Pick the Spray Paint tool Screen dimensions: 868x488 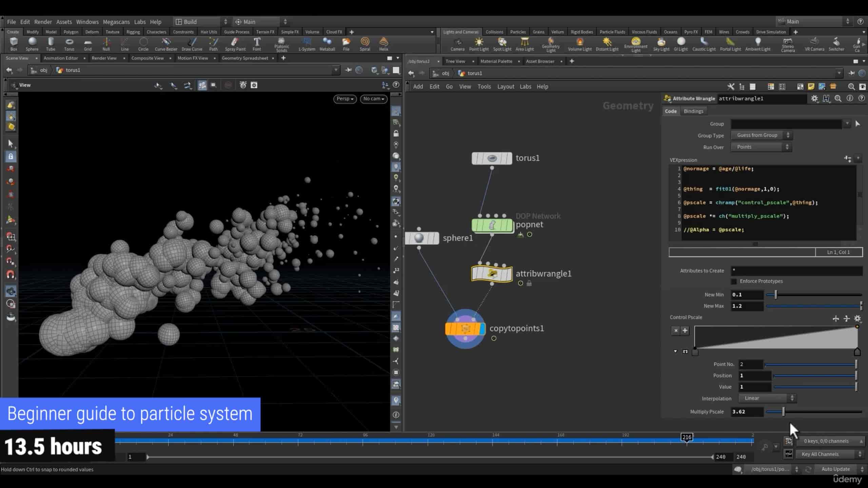tap(235, 44)
